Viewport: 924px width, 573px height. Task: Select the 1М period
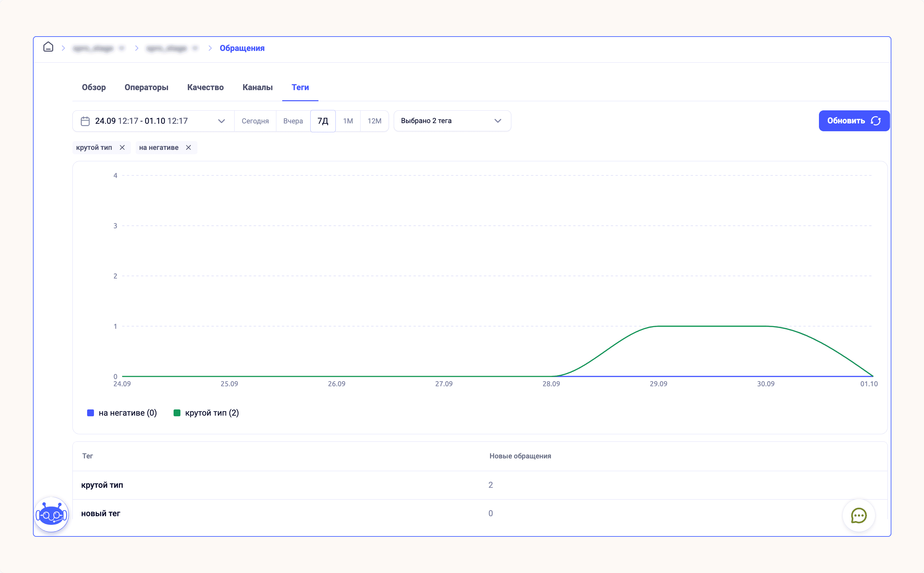[348, 121]
